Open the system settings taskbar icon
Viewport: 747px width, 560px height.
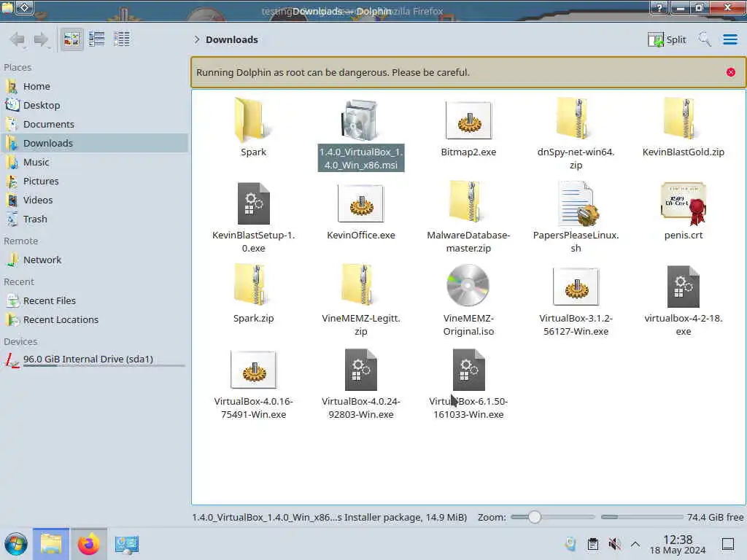(127, 544)
